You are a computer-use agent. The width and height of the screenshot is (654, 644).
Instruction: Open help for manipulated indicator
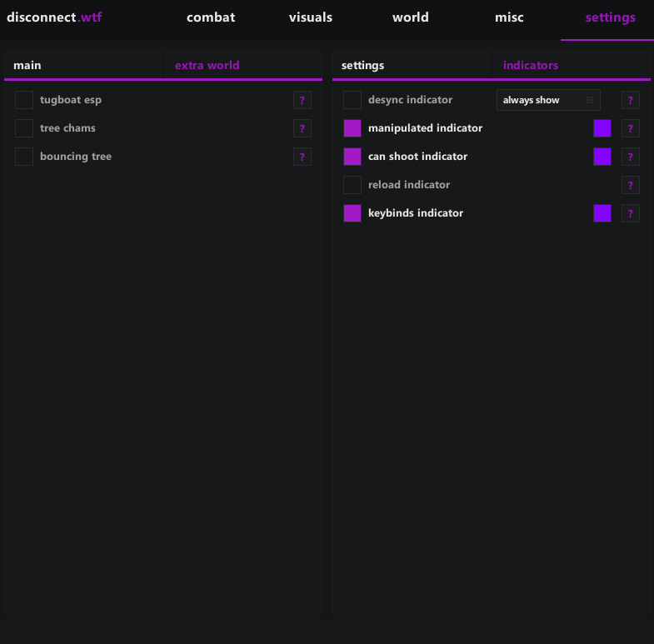click(x=630, y=128)
